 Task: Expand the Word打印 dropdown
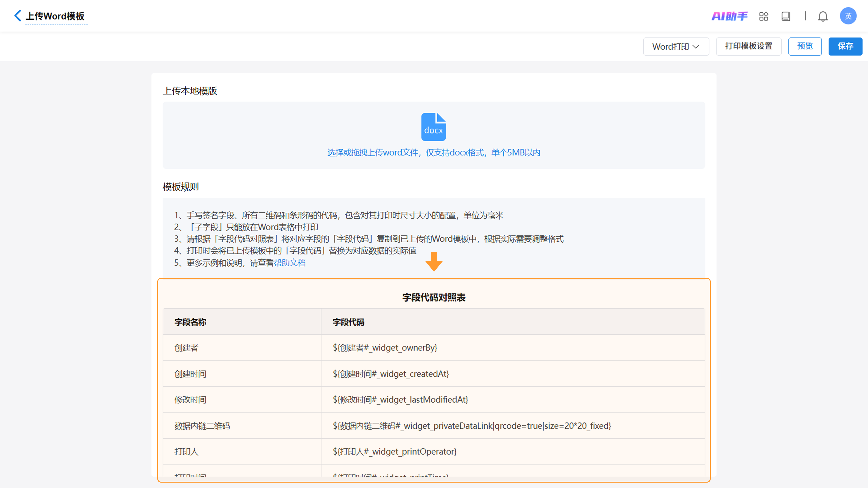(676, 47)
